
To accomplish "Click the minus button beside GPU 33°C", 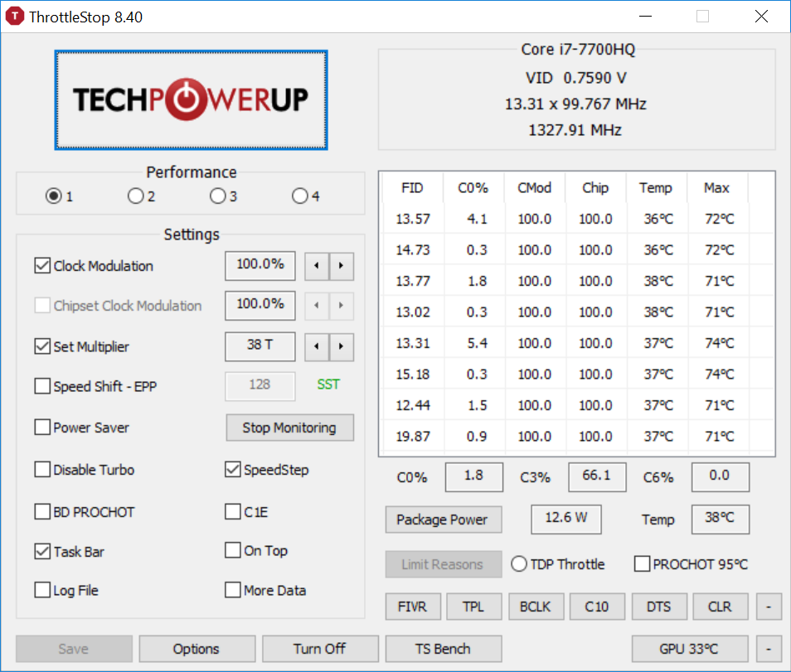I will (769, 649).
